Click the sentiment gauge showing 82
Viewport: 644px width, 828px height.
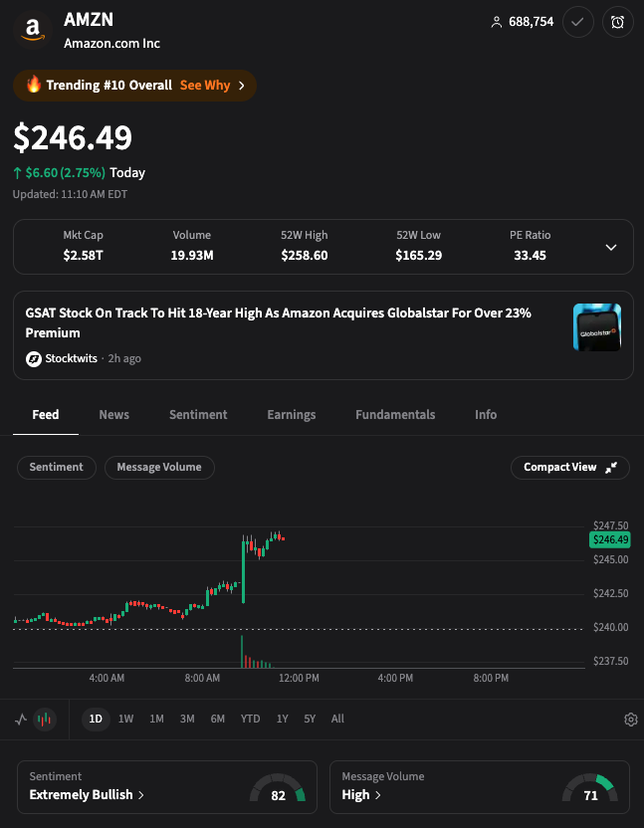[278, 788]
